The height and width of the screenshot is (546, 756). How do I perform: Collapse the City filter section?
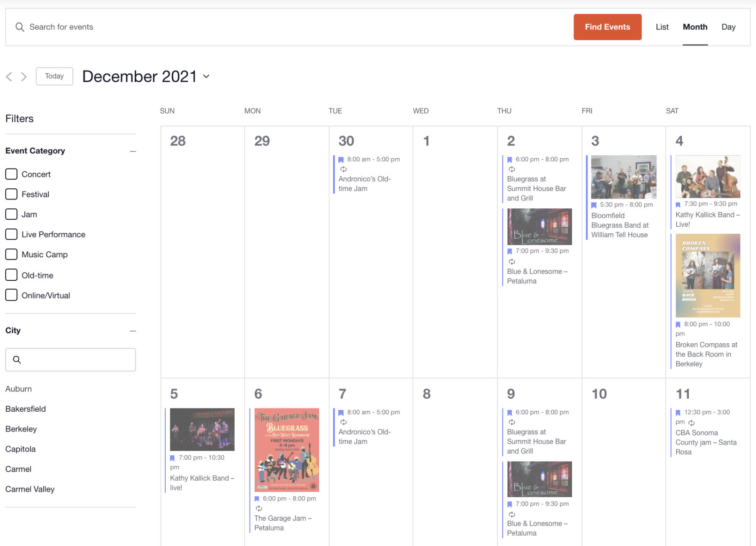coord(133,331)
